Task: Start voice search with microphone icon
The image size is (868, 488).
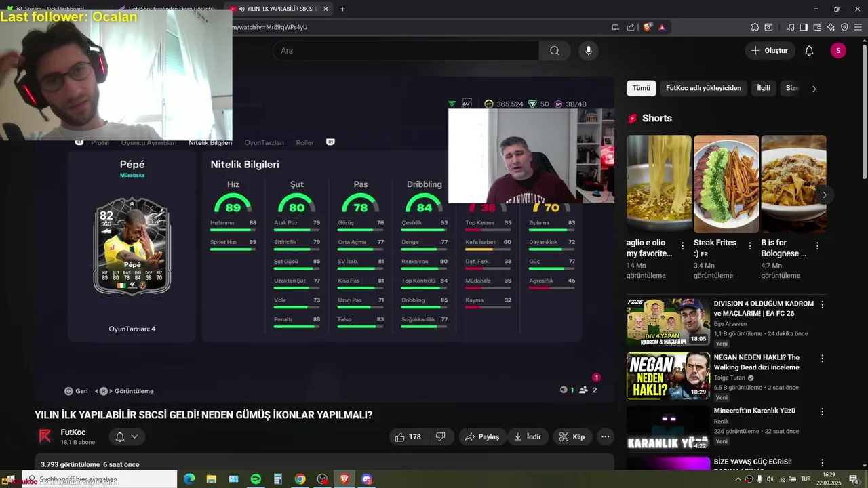Action: [x=589, y=51]
